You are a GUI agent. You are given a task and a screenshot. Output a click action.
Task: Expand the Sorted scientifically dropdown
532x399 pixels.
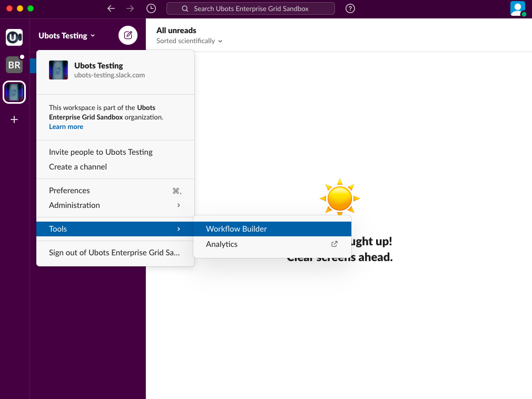tap(189, 41)
